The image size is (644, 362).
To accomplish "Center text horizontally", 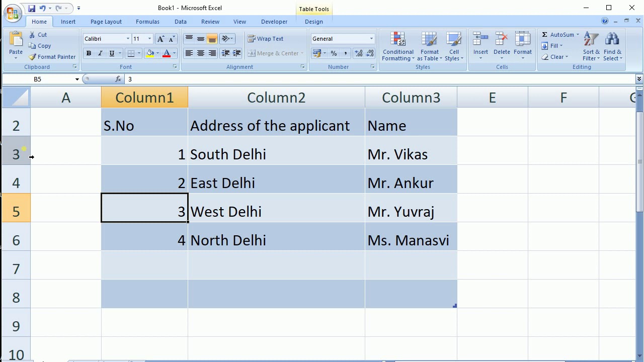I will pyautogui.click(x=200, y=53).
